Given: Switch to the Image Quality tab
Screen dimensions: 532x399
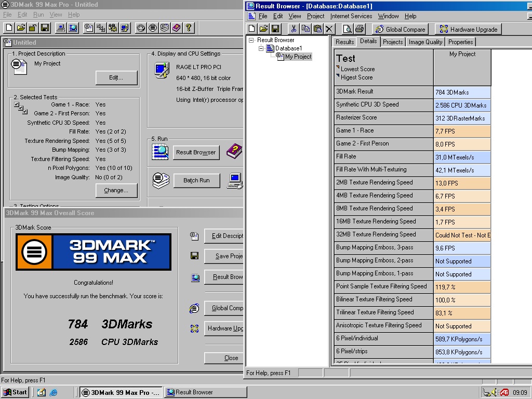Looking at the screenshot, I should coord(425,42).
